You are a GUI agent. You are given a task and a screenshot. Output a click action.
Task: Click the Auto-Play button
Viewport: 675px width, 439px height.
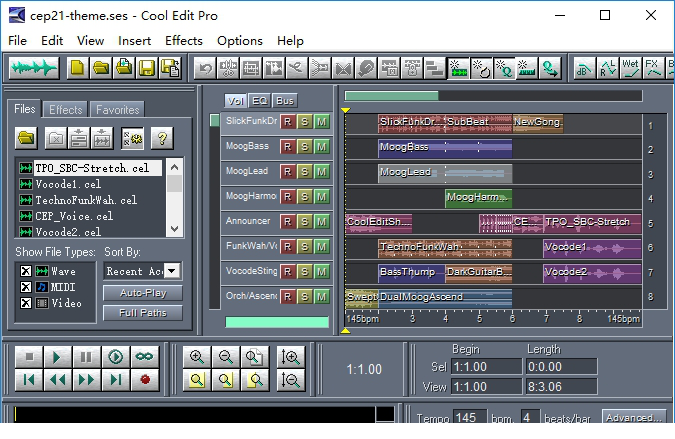point(143,293)
